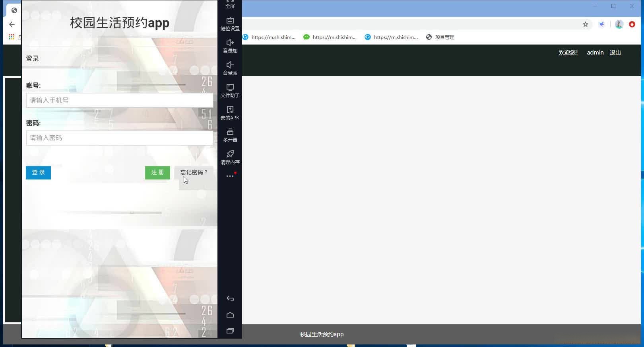
Task: Decrease emulator volume (音量减)
Action: pyautogui.click(x=230, y=68)
